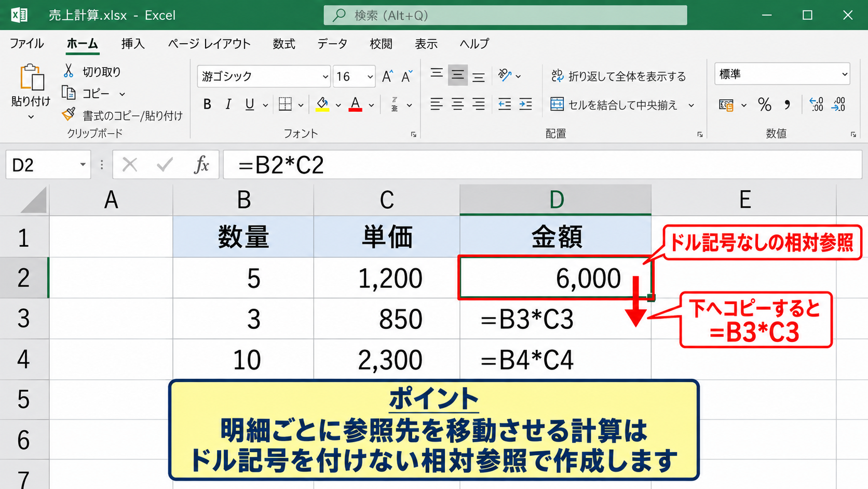Click the Paste clipboard icon

[x=31, y=77]
